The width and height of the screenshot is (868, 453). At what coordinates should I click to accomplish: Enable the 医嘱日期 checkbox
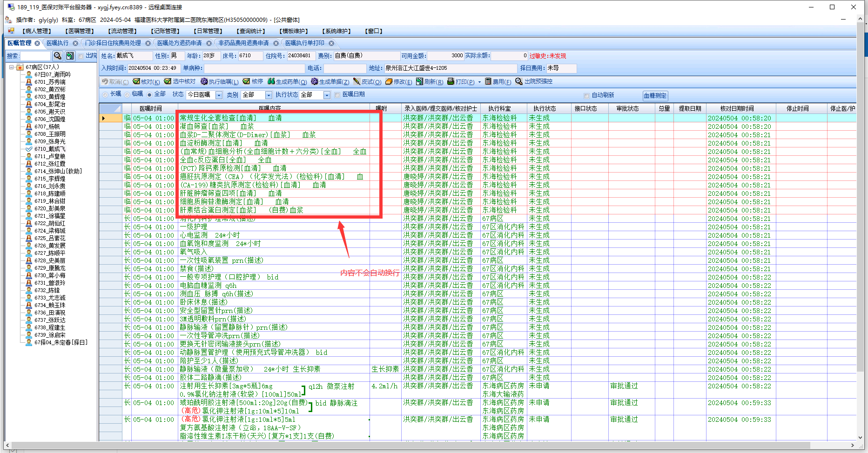(x=337, y=95)
